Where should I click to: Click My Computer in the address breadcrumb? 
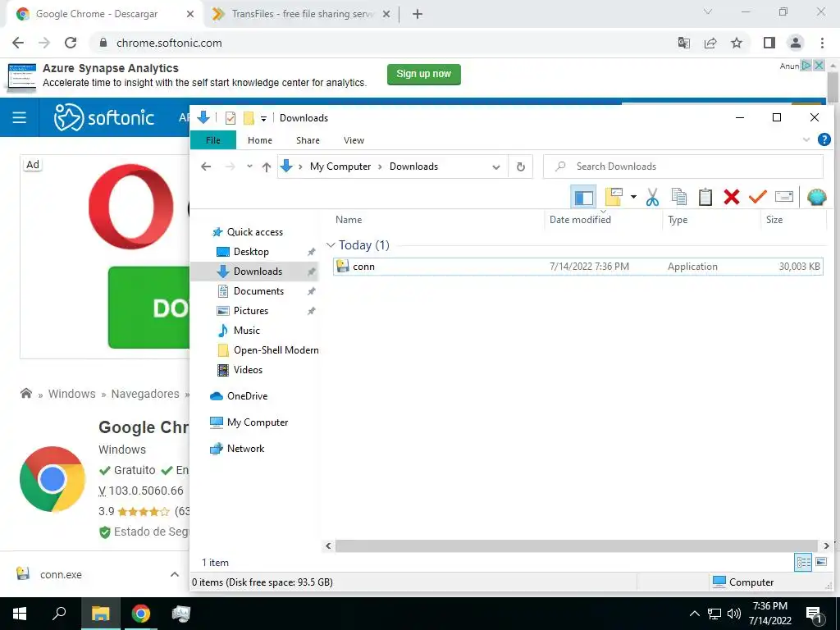[340, 167]
